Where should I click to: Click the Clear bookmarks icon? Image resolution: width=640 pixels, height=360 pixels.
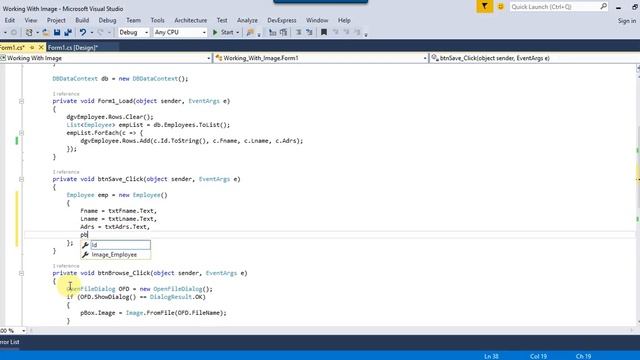pos(357,32)
